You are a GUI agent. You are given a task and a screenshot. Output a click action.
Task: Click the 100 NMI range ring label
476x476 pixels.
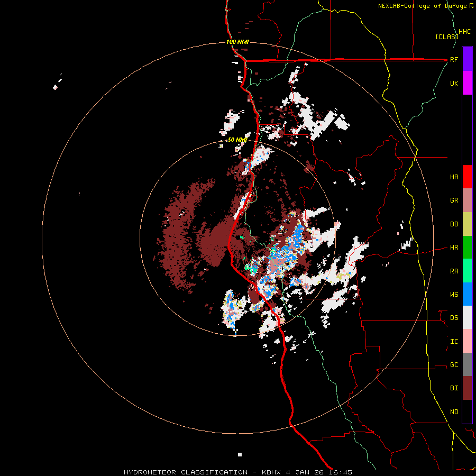click(237, 42)
